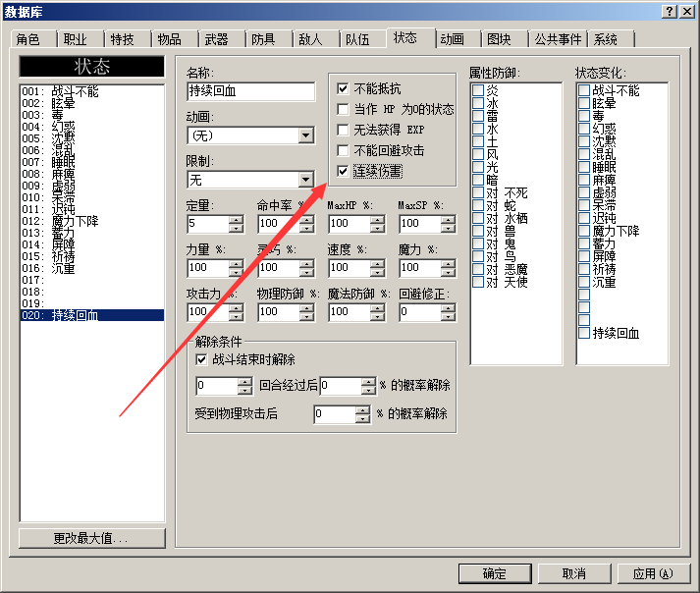This screenshot has width=700, height=593.
Task: Check 冰 in 属性防御 list
Action: [478, 103]
